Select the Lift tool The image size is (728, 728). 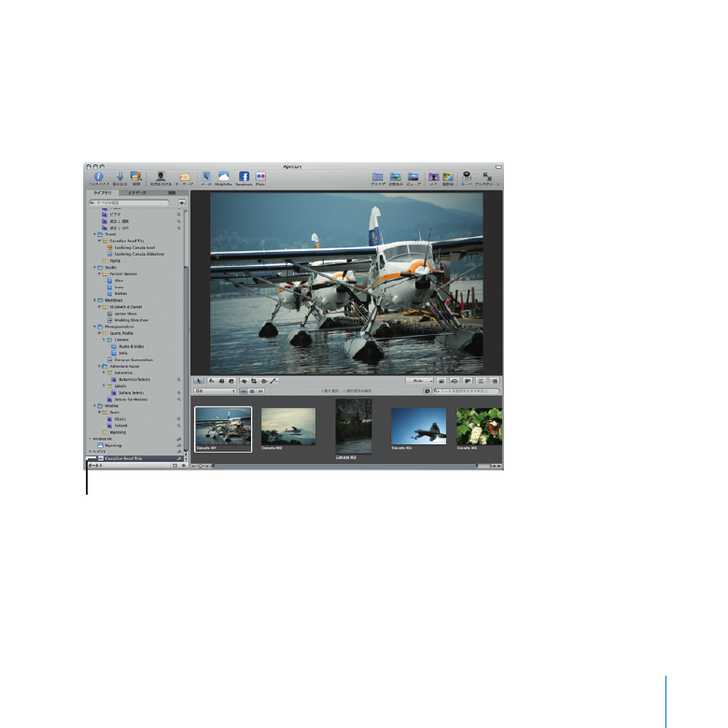[x=221, y=381]
